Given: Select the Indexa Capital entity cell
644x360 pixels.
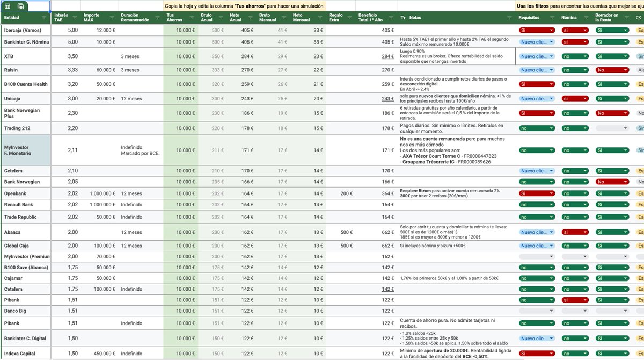Looking at the screenshot, I should click(x=25, y=354).
